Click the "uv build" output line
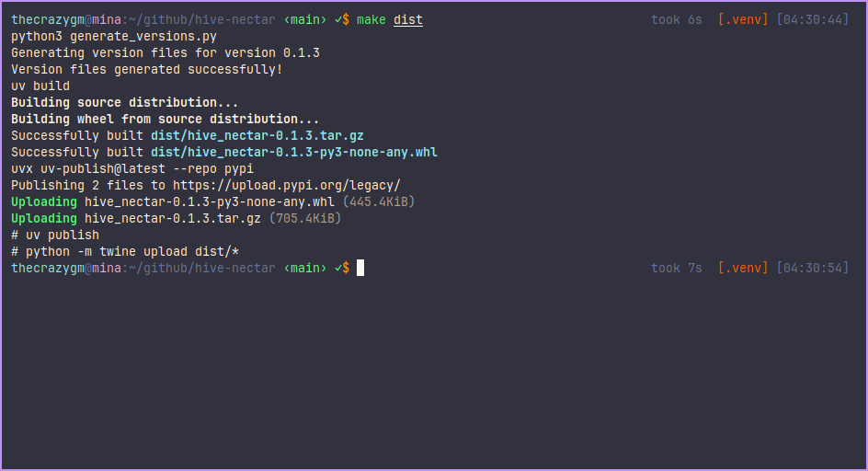 [x=40, y=86]
